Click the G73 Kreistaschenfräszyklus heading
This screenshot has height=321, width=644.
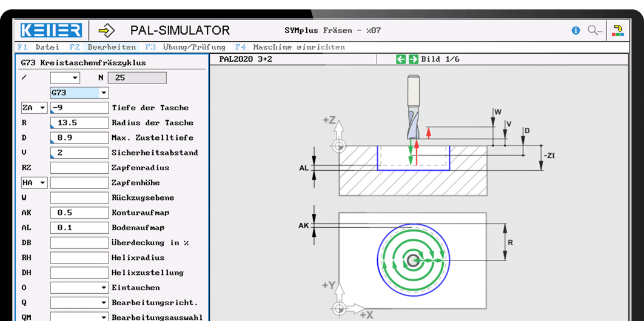(x=83, y=63)
